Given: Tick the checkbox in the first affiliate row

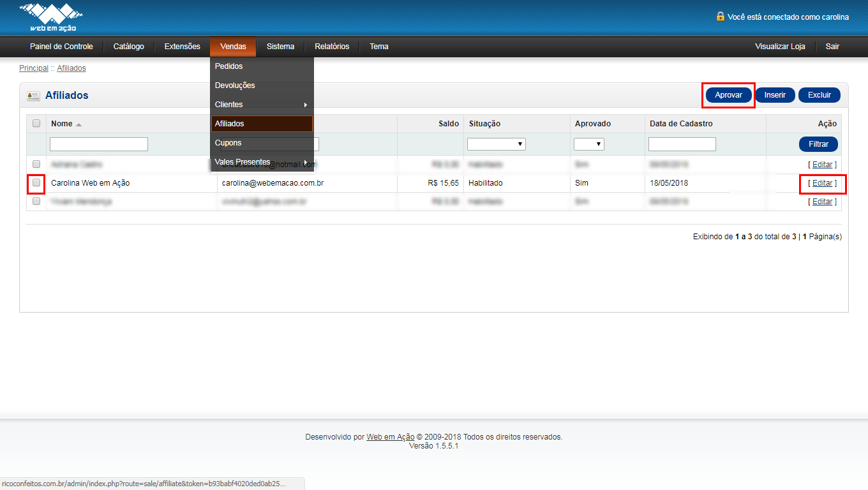Looking at the screenshot, I should 36,165.
